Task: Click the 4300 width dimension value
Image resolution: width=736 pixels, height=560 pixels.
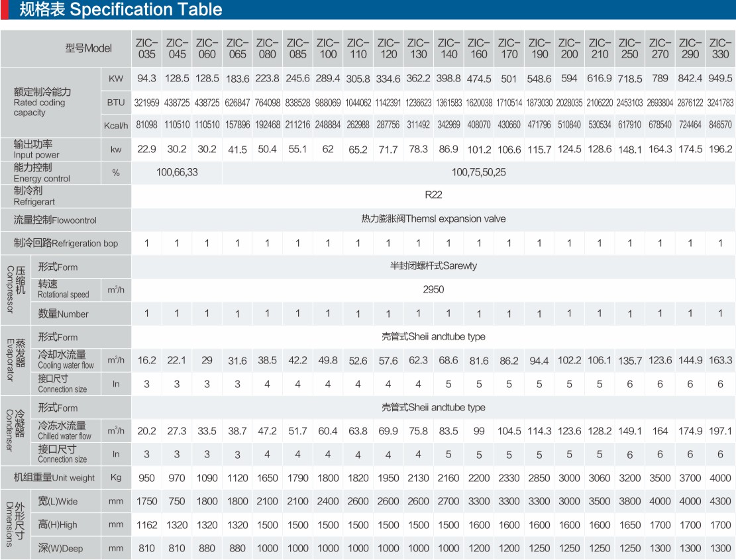Action: 720,502
